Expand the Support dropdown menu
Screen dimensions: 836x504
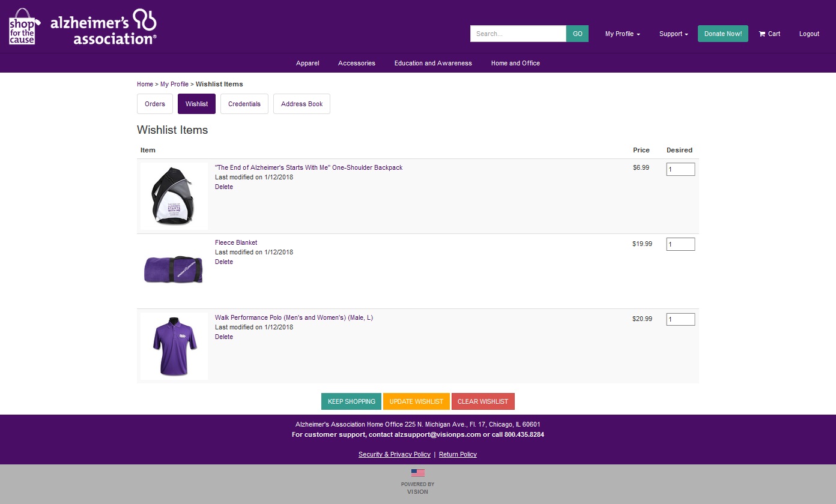(673, 34)
